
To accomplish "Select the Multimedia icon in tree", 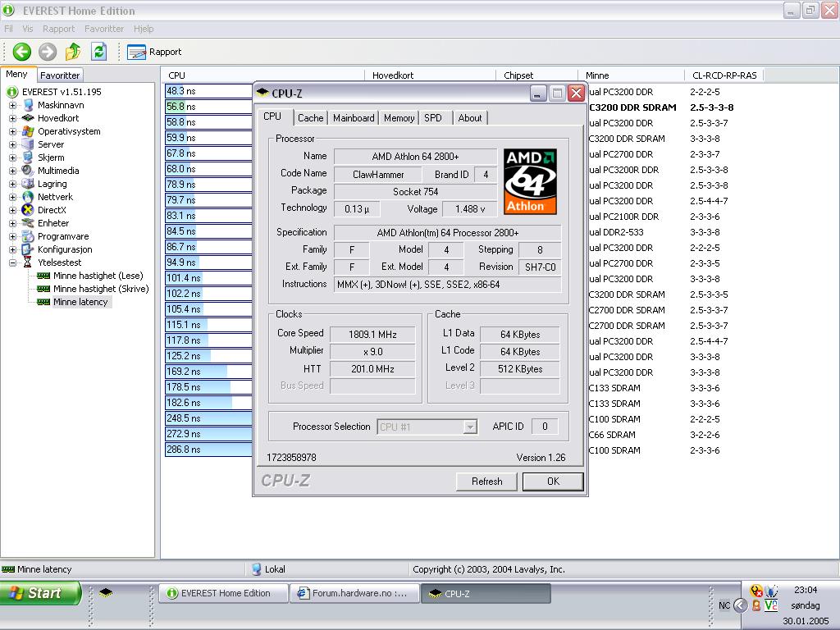I will (28, 171).
